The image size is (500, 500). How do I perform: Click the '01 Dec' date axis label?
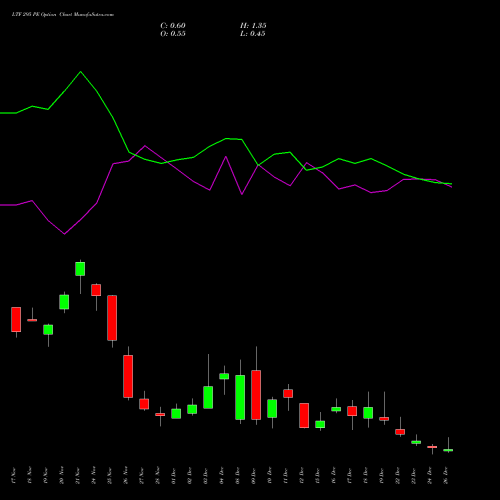[x=173, y=476]
